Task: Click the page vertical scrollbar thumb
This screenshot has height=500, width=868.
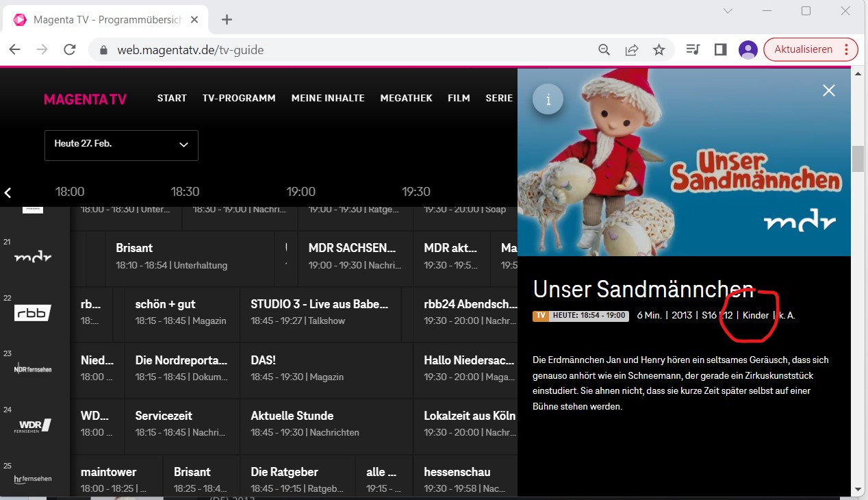Action: [858, 159]
